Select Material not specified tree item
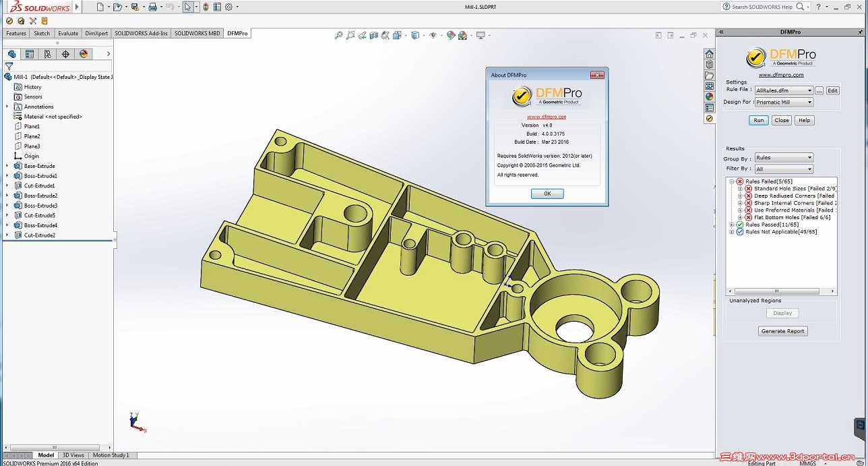 click(x=48, y=117)
